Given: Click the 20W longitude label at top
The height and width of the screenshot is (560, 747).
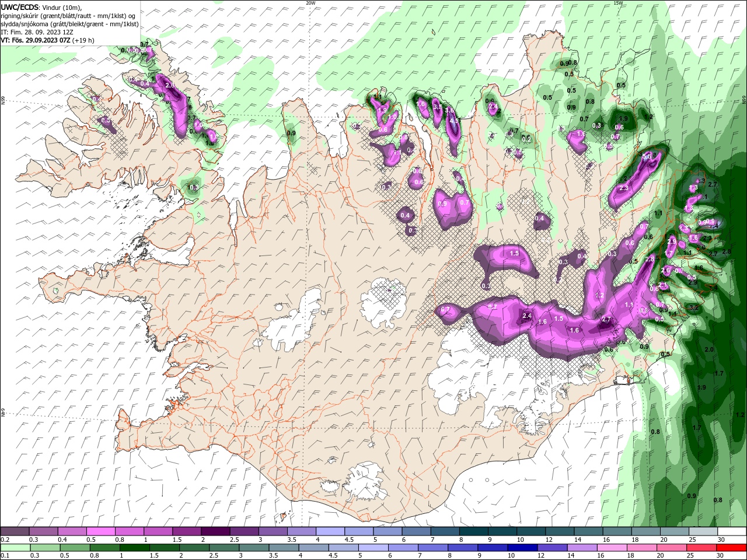Looking at the screenshot, I should [310, 3].
